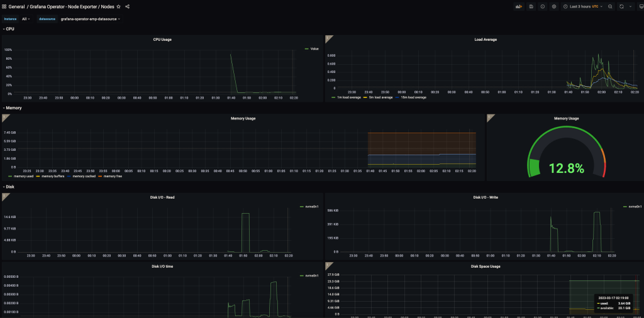The width and height of the screenshot is (644, 318).
Task: Click the 7.45 GiB Memory Usage axis label
Action: click(x=10, y=133)
